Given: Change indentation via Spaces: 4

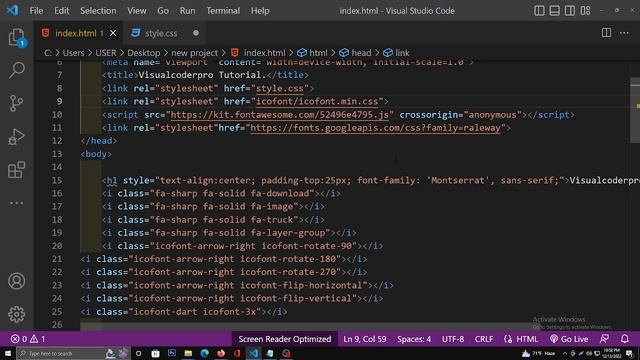Looking at the screenshot, I should point(414,339).
